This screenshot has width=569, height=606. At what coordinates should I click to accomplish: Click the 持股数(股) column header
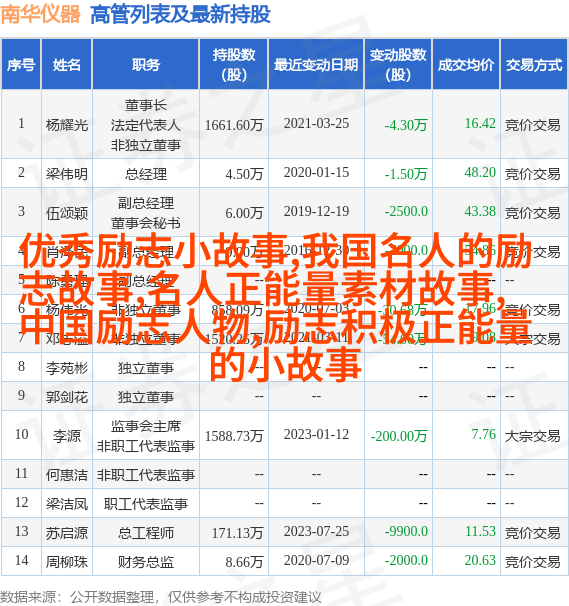pyautogui.click(x=234, y=64)
